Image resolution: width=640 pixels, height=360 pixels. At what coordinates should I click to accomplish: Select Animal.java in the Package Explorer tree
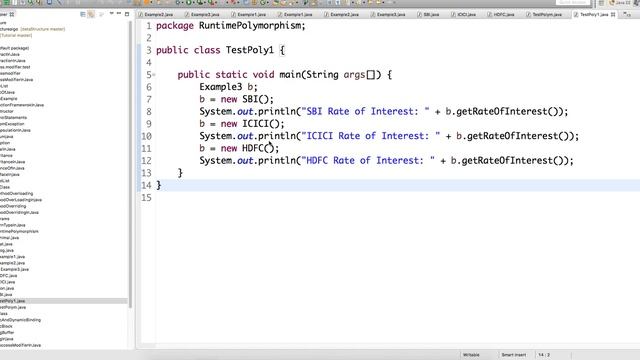10,238
